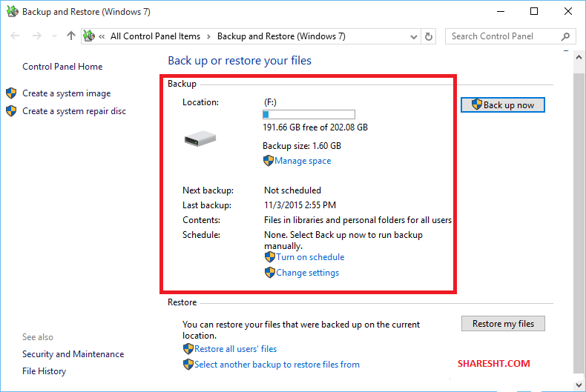
Task: Click shield icon next to Turn on schedule
Action: tap(270, 257)
